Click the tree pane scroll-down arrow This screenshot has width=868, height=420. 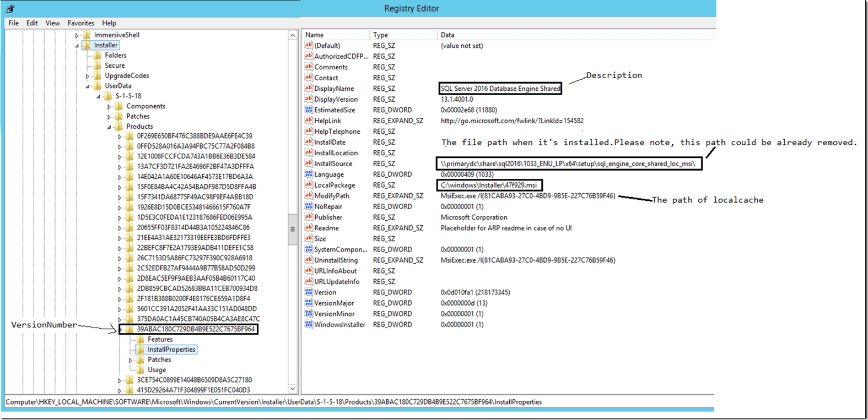coord(293,389)
